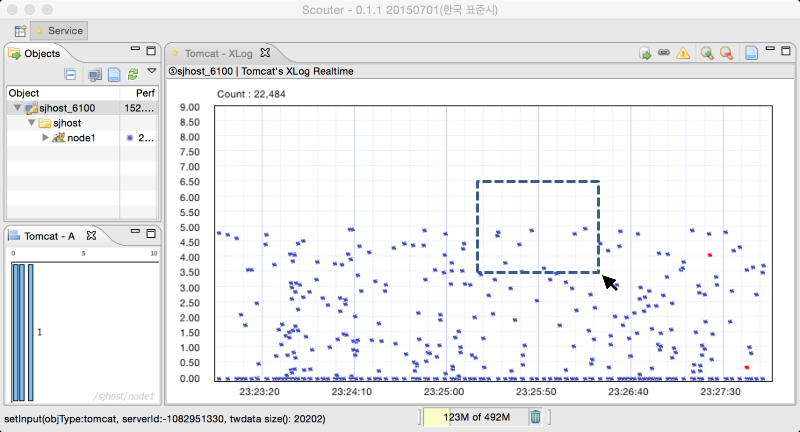The image size is (800, 432).
Task: Run garbage collector via trash icon
Action: pyautogui.click(x=535, y=417)
